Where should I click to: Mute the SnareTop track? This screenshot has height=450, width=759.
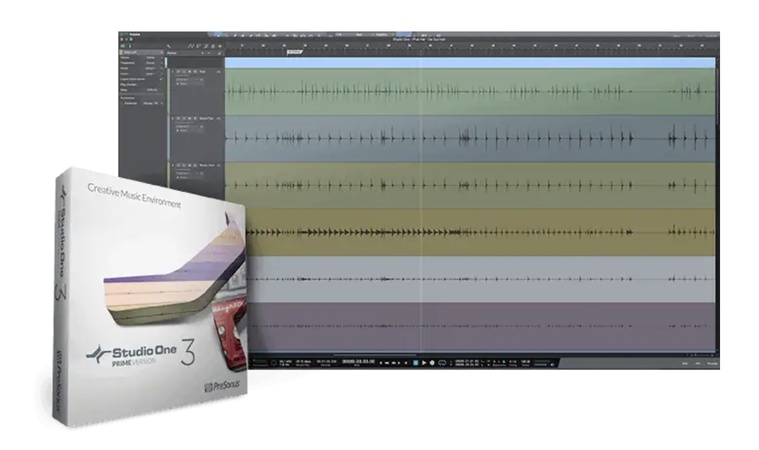(178, 119)
